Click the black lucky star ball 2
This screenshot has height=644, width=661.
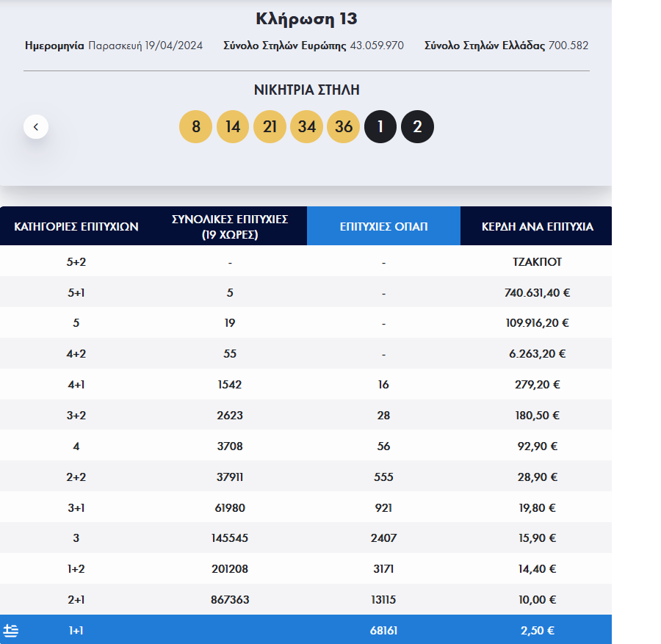tap(417, 127)
